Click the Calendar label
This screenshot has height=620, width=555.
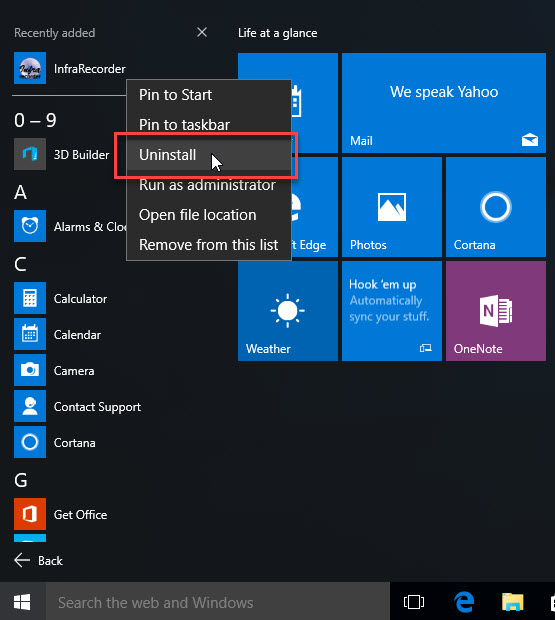[x=77, y=335]
